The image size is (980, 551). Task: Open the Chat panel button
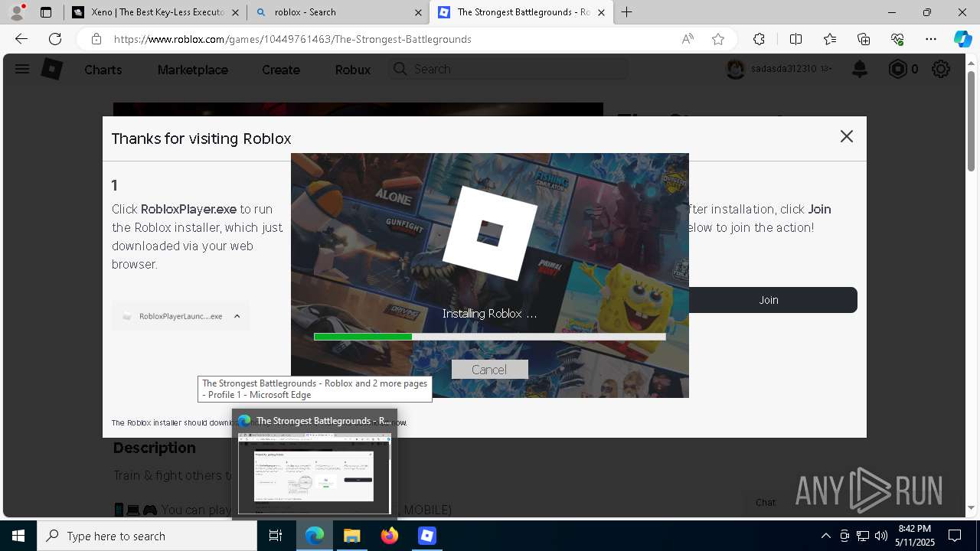coord(766,503)
